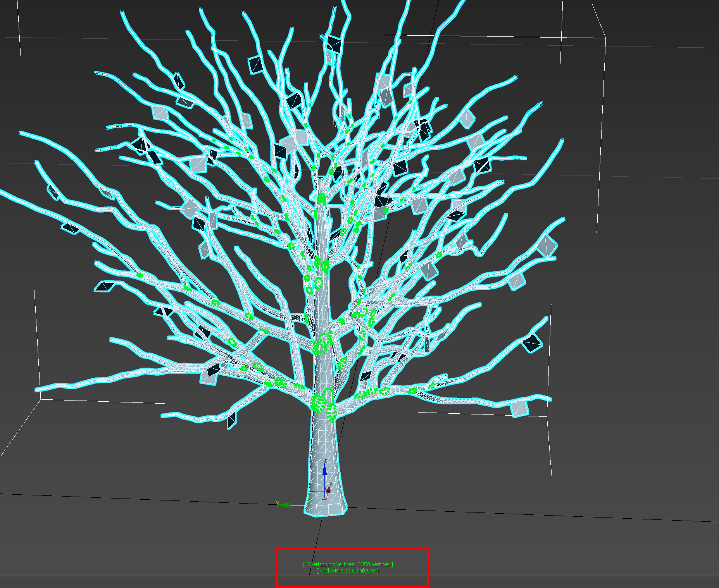Grab the red X-axis arrow of the gizmo
This screenshot has height=588, width=719.
pyautogui.click(x=329, y=490)
